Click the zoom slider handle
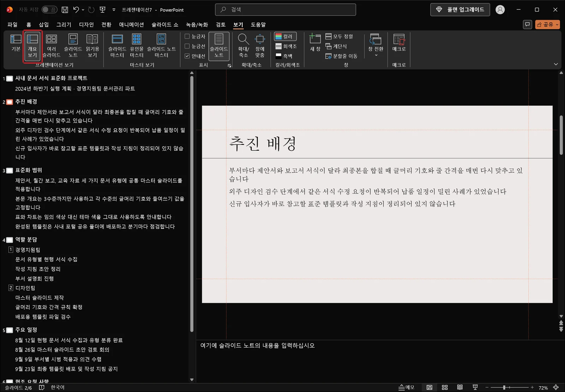The width and height of the screenshot is (565, 392). (x=504, y=387)
